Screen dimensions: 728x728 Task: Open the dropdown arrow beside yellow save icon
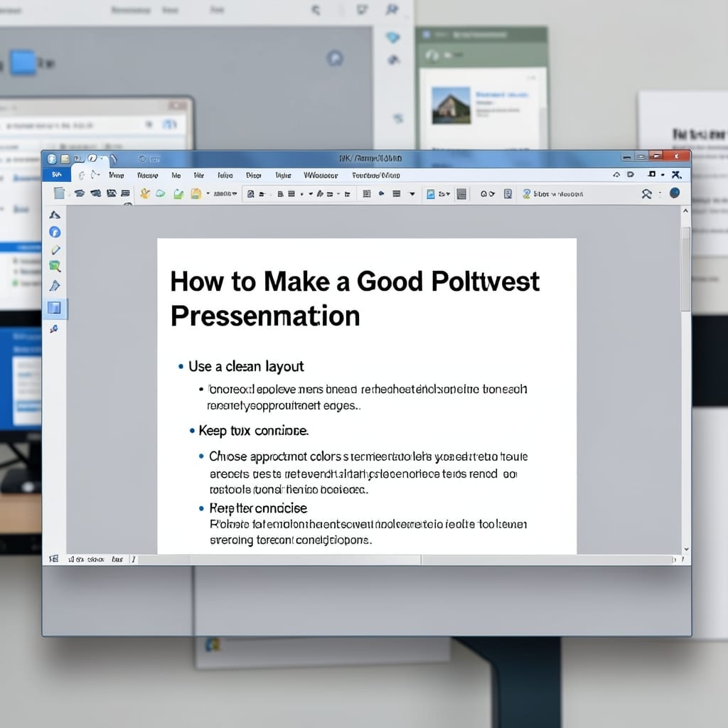point(208,193)
